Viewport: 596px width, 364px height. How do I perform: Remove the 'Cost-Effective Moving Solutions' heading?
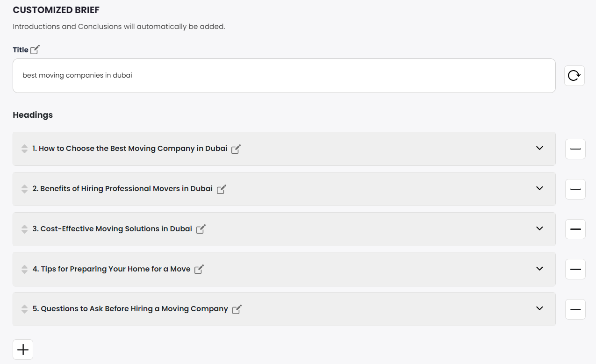click(x=575, y=229)
